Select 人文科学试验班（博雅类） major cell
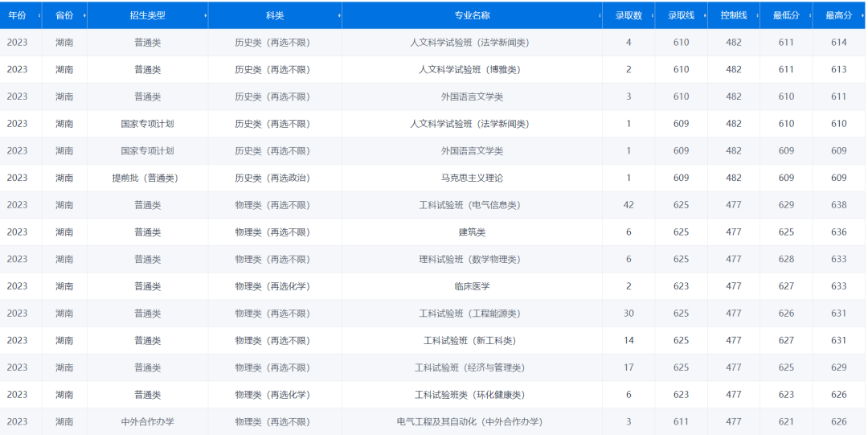Screen dimensions: 868x435 [x=472, y=70]
